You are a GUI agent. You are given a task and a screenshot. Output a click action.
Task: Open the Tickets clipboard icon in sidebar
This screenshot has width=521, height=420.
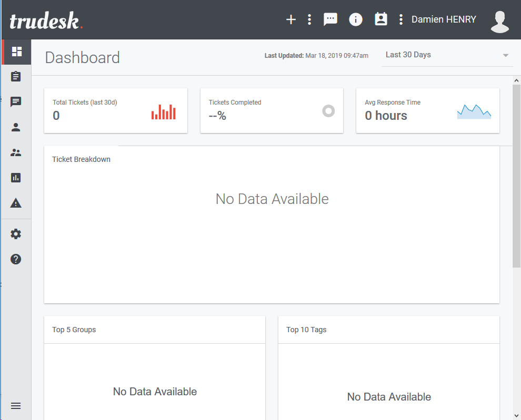click(16, 76)
